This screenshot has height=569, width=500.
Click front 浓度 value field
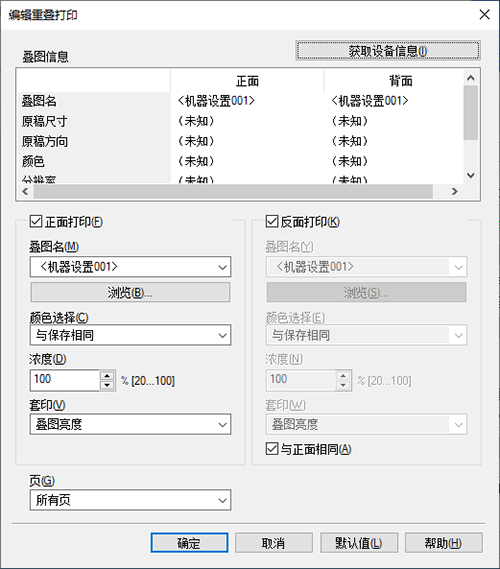coord(65,380)
